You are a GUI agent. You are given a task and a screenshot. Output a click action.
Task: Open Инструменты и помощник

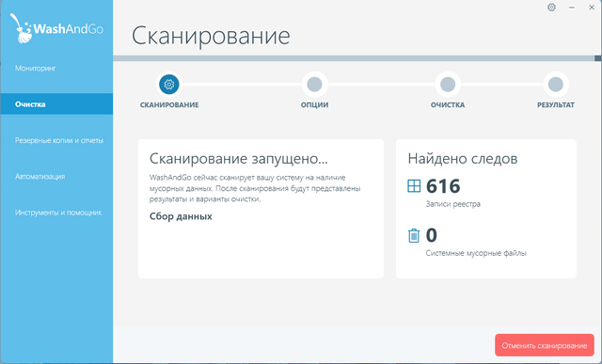58,213
